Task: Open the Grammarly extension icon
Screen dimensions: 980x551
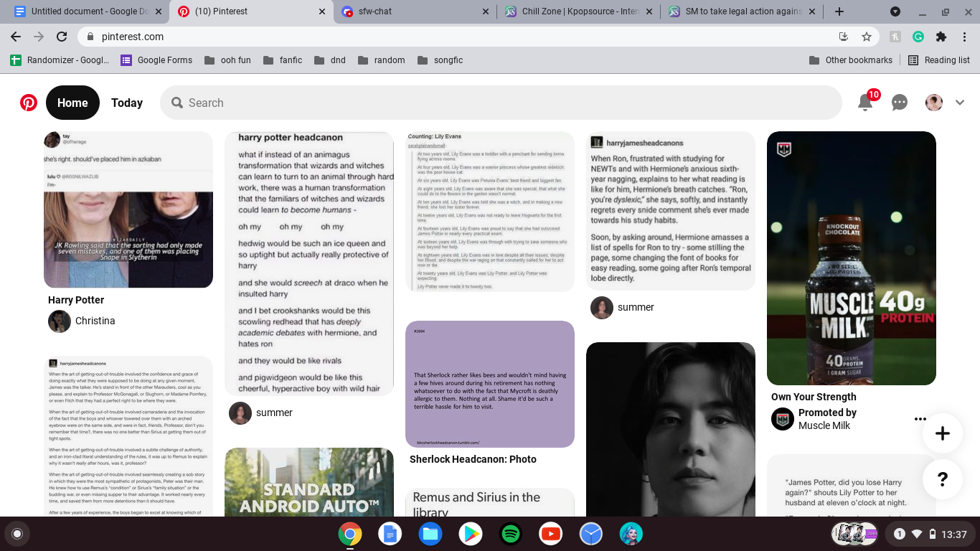Action: [918, 37]
